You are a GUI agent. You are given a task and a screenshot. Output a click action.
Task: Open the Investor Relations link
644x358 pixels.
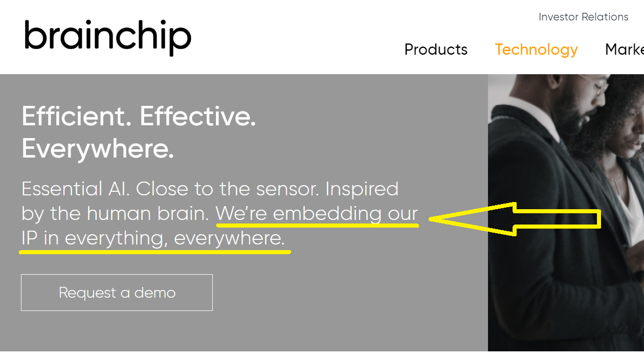click(583, 17)
